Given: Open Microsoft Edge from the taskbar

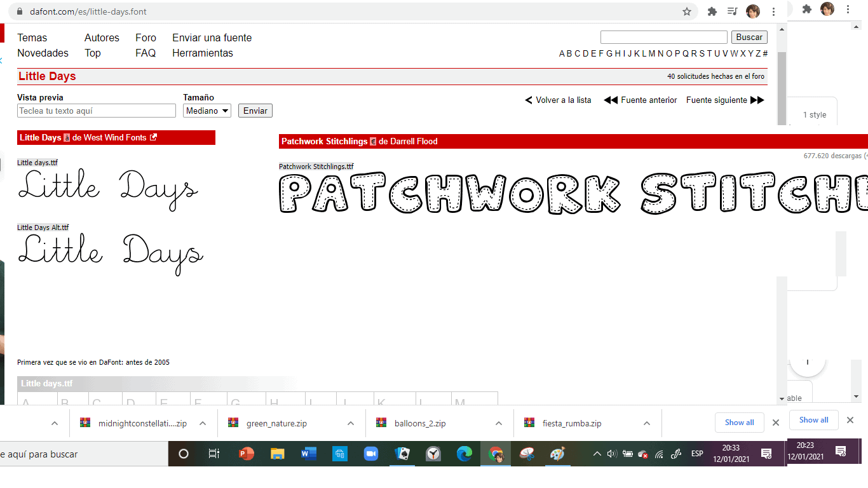Looking at the screenshot, I should point(464,454).
